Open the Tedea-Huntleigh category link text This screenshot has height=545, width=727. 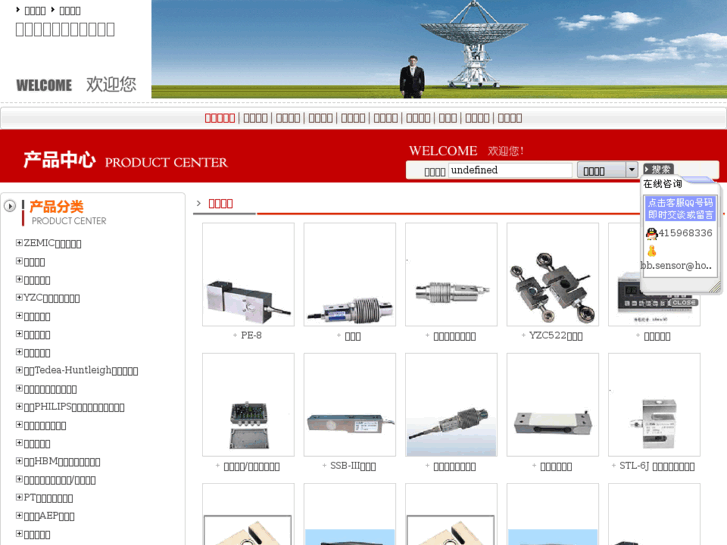click(81, 371)
